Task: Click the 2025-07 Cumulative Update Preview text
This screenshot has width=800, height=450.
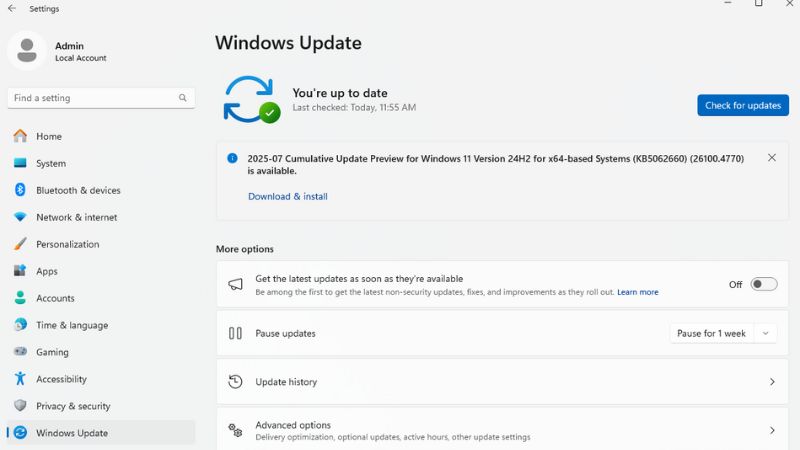Action: tap(495, 164)
